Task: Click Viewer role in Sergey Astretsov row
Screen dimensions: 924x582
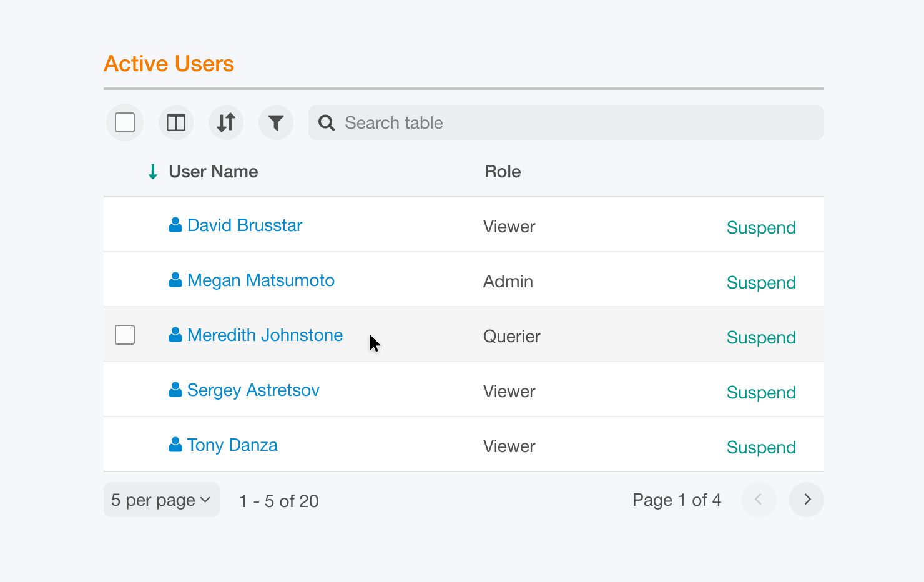Action: 509,391
